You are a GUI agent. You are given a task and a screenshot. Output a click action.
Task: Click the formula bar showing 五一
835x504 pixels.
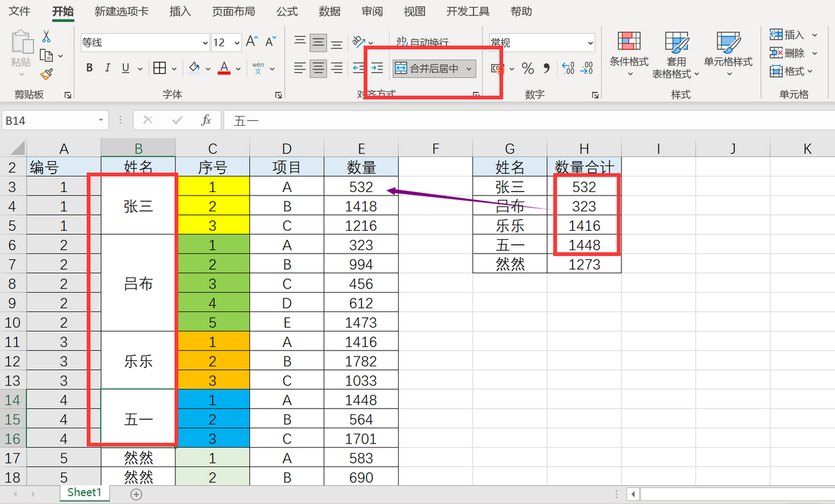click(527, 120)
